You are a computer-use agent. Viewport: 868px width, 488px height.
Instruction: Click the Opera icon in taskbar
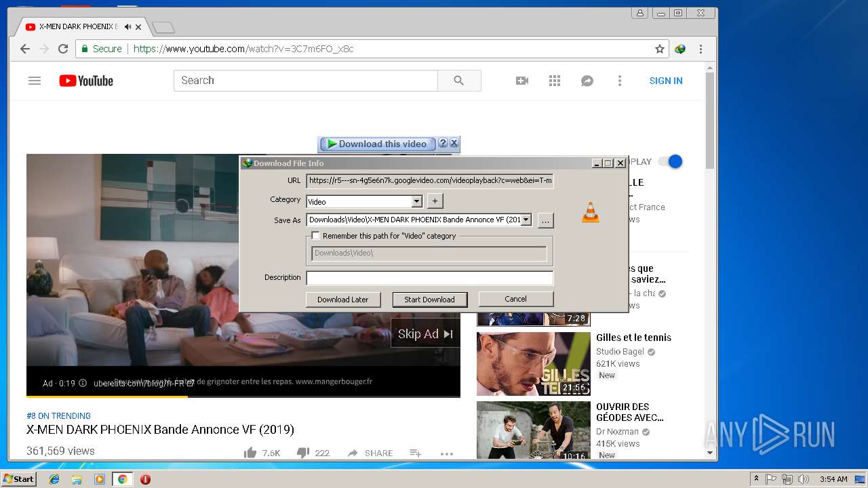point(145,479)
